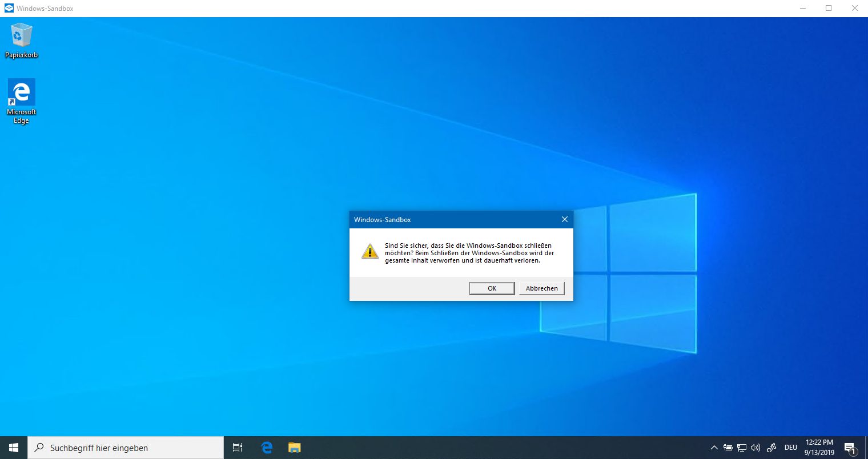Confirm closing sandbox with OK
The height and width of the screenshot is (459, 868).
point(492,288)
